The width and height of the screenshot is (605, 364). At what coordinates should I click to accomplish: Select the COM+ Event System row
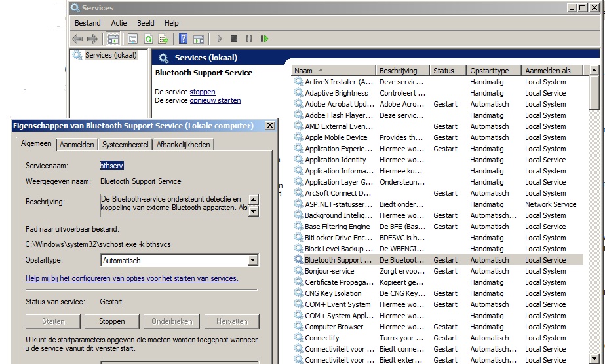click(x=438, y=304)
